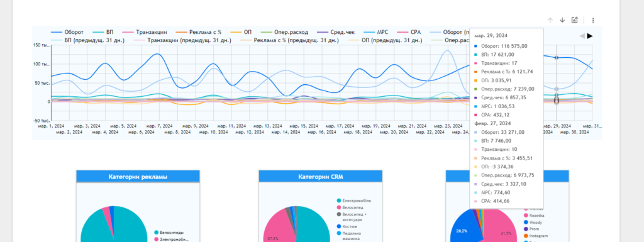The width and height of the screenshot is (644, 242).
Task: Toggle the СРА legend series
Action: coord(409,32)
